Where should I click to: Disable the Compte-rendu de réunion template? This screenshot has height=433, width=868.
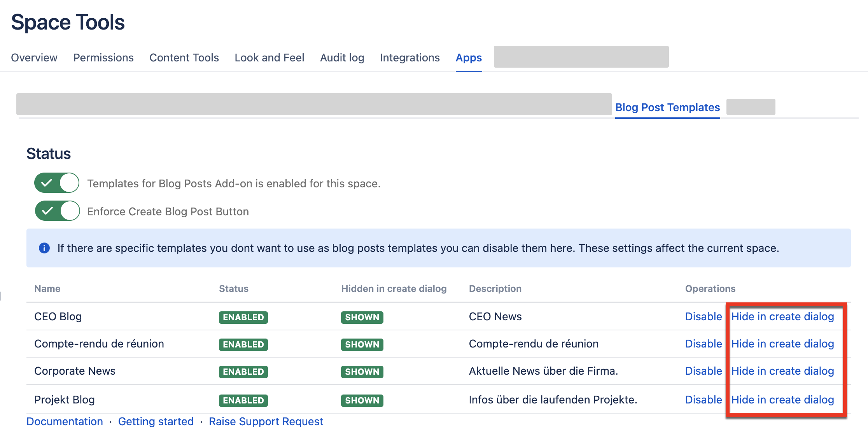pos(703,344)
